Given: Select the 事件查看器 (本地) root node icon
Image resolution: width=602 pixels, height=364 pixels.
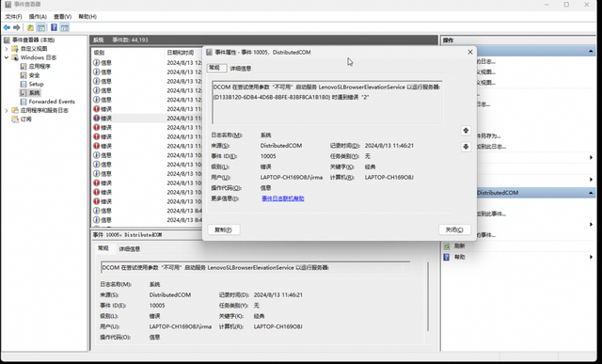Looking at the screenshot, I should tap(8, 40).
